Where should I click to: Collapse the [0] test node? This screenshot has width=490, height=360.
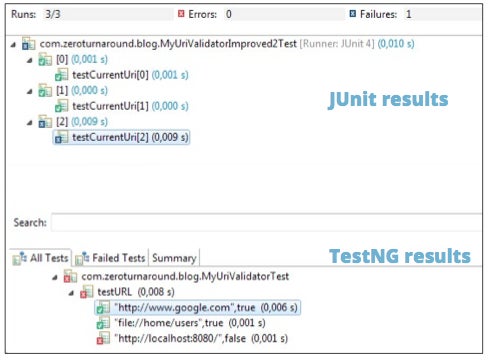30,60
